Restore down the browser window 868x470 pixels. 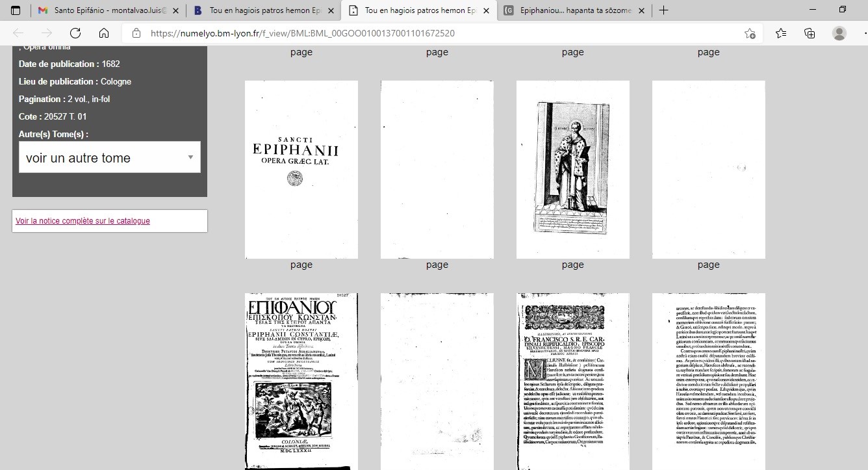pos(843,10)
